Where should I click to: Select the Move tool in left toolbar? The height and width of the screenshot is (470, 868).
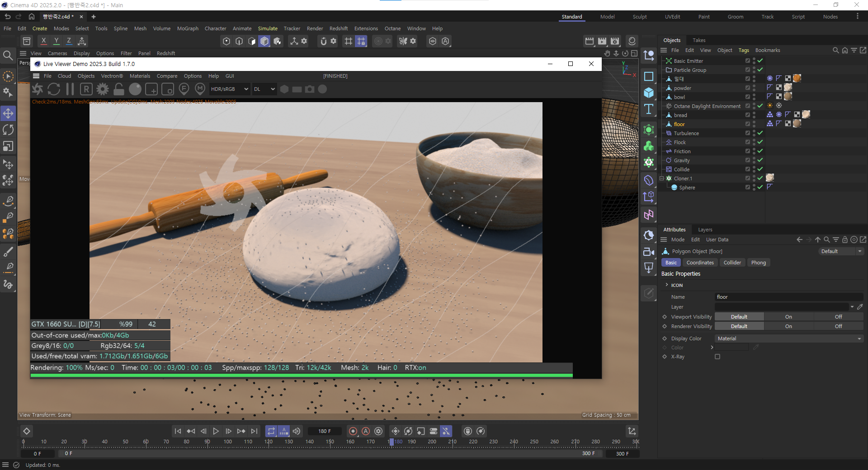point(8,113)
